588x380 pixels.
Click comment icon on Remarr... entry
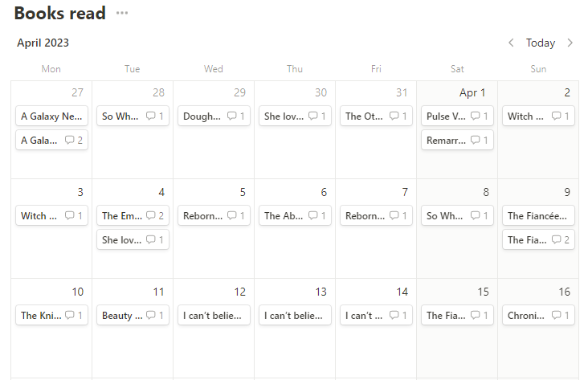475,140
